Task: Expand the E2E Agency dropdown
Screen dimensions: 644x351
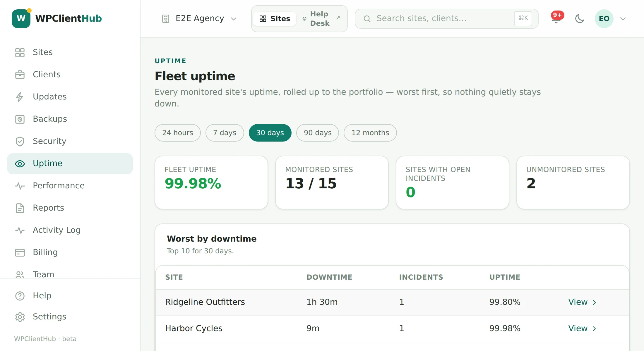Action: pyautogui.click(x=199, y=18)
